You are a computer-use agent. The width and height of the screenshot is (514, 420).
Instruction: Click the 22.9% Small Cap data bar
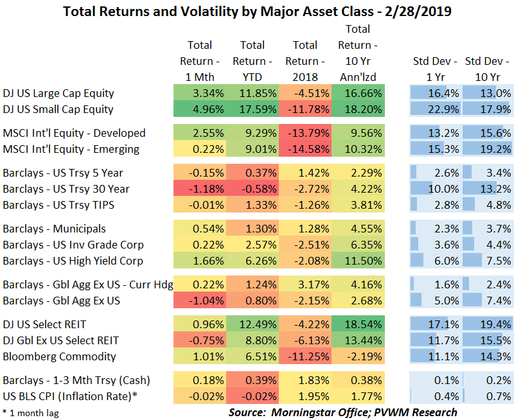[435, 109]
